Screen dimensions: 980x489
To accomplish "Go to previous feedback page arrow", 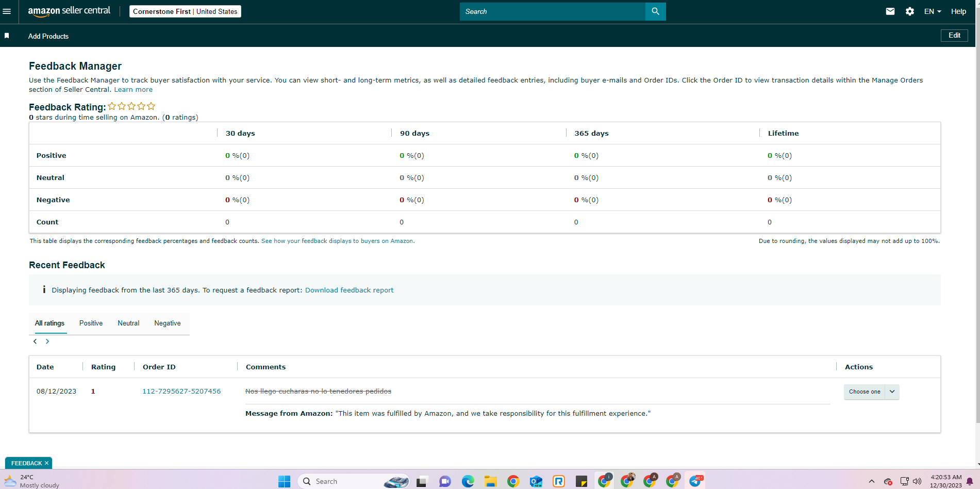I will (x=35, y=341).
